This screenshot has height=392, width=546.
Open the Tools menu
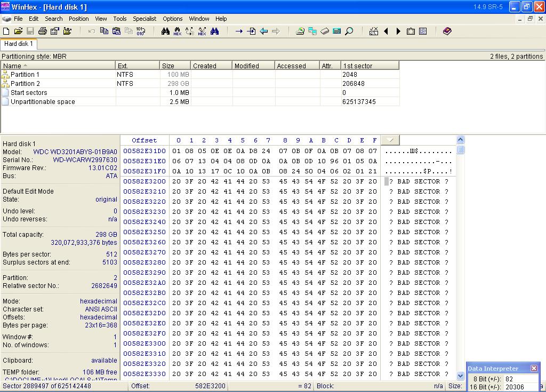click(x=120, y=19)
